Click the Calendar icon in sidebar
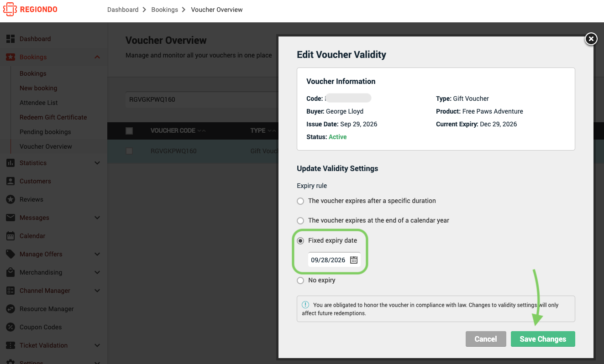 click(11, 236)
